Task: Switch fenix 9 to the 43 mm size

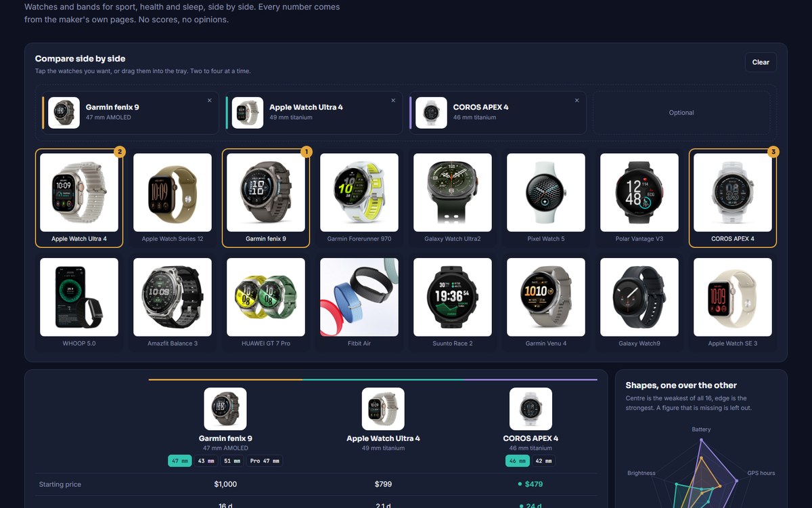Action: 206,461
